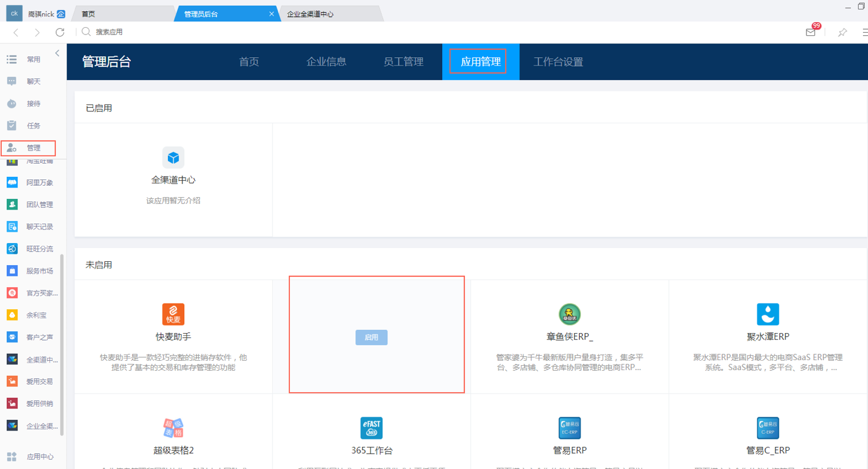
Task: Click the 高骐nick account name
Action: 42,14
